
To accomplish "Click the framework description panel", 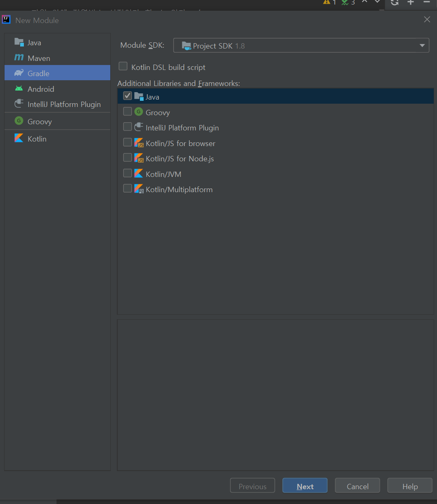I will click(275, 395).
